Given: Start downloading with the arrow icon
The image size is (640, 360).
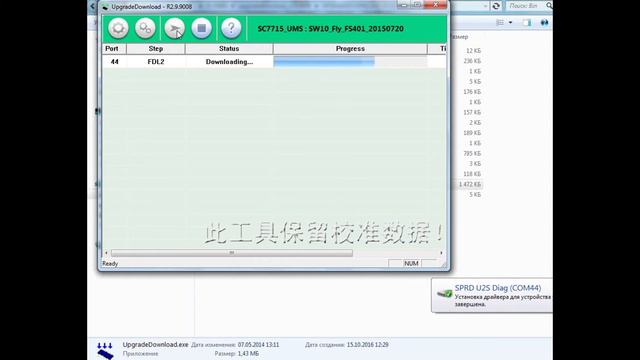Looking at the screenshot, I should tap(175, 28).
